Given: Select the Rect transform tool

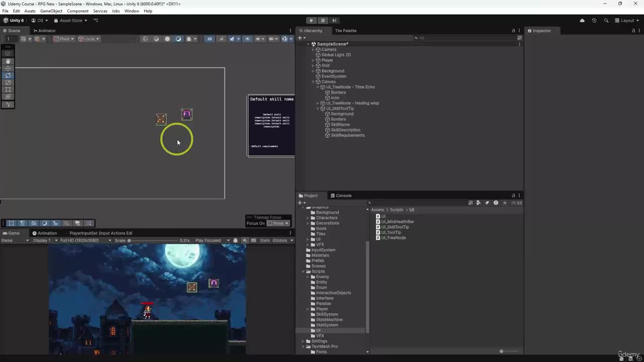Looking at the screenshot, I should coord(8,89).
